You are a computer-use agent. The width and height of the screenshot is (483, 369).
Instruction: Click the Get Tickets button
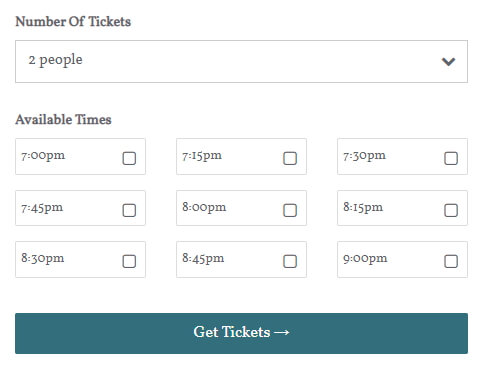(x=241, y=333)
